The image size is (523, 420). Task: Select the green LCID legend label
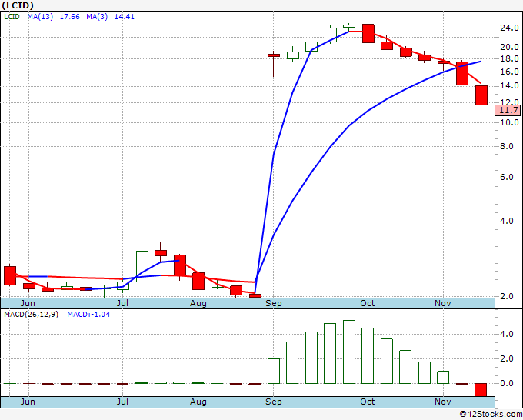click(x=12, y=16)
